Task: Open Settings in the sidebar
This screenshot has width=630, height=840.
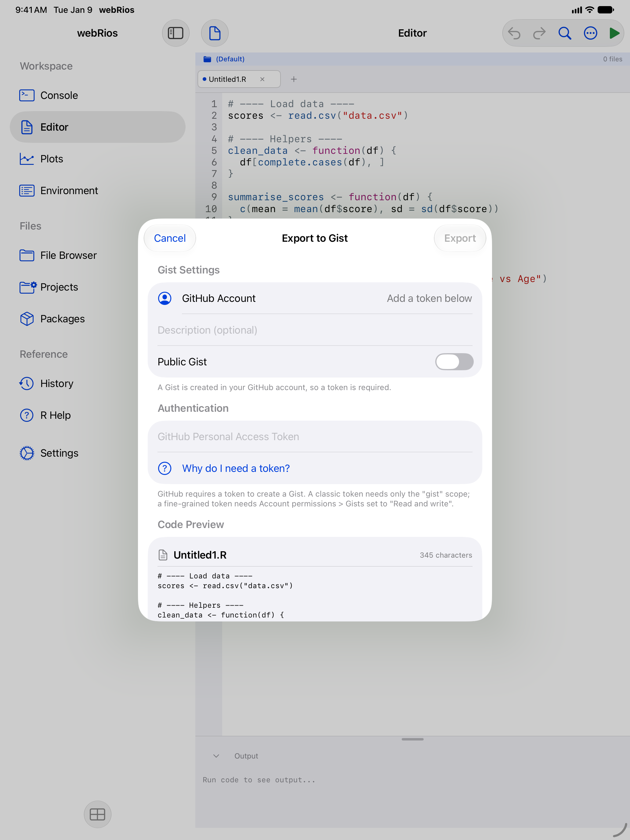Action: (x=98, y=453)
